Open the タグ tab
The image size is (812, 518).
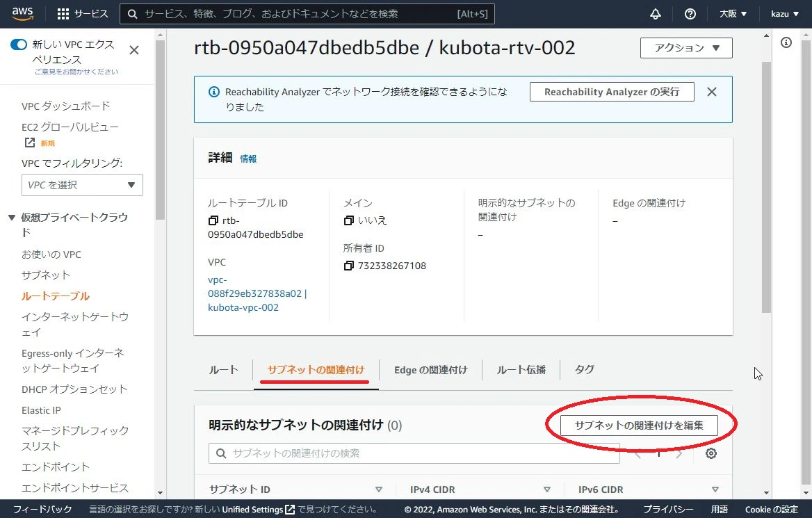[584, 370]
